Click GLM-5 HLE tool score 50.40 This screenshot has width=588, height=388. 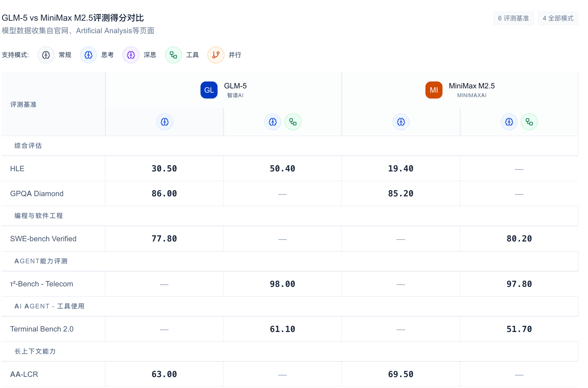pos(282,169)
